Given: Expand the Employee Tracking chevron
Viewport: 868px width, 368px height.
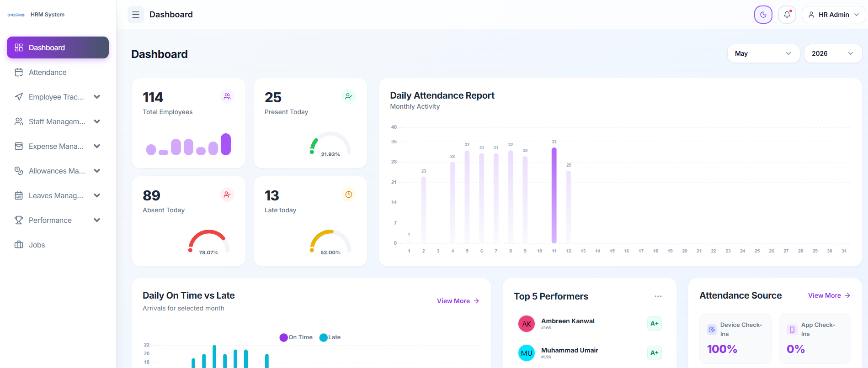Looking at the screenshot, I should (97, 97).
